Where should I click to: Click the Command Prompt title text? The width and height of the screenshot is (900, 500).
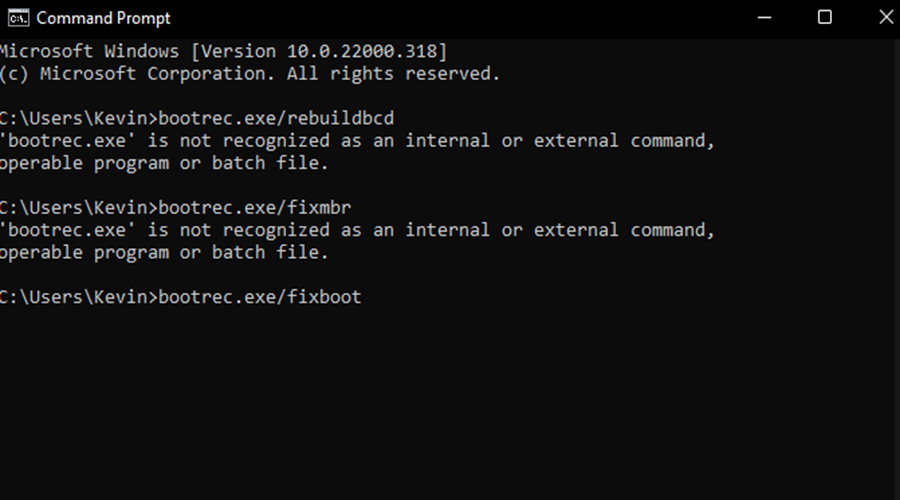tap(103, 18)
